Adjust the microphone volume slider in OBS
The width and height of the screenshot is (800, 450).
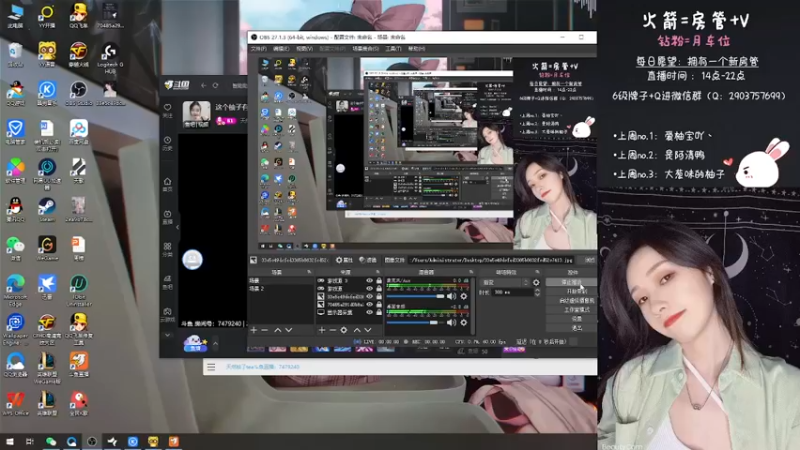tap(416, 296)
